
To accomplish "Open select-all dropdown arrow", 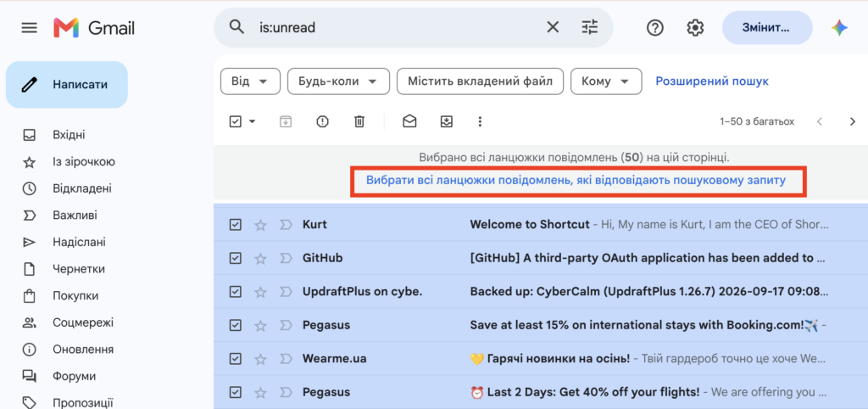I will [x=253, y=121].
